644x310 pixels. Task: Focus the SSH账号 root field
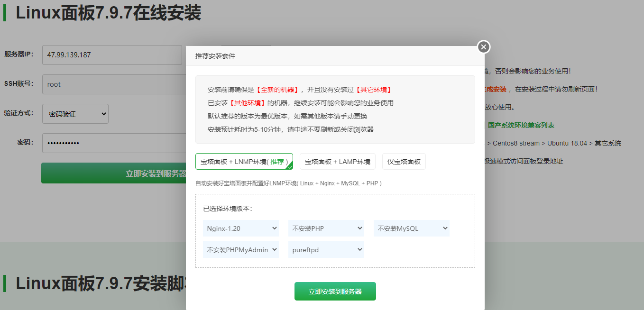(x=111, y=84)
